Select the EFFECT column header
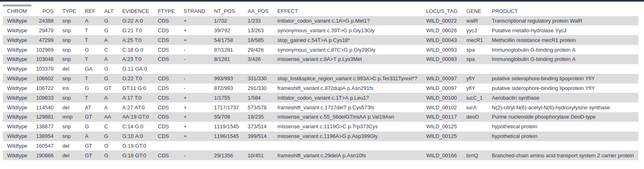The width and height of the screenshot is (644, 169). pos(287,11)
